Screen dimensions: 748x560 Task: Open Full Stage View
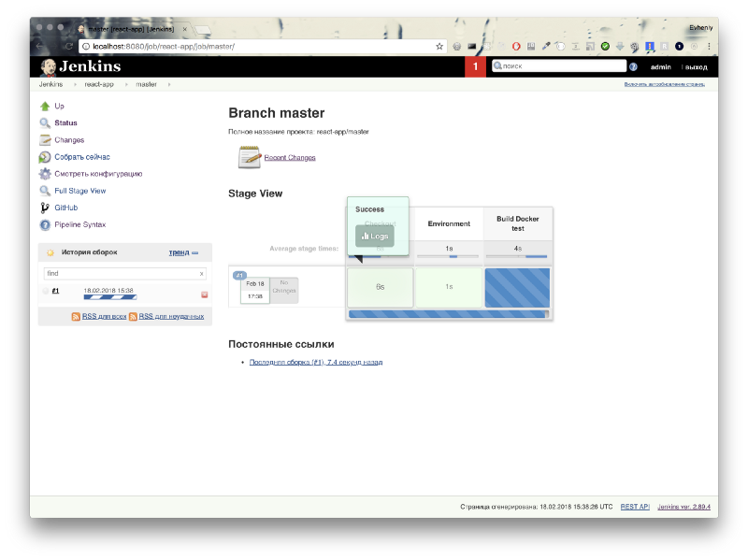point(80,191)
